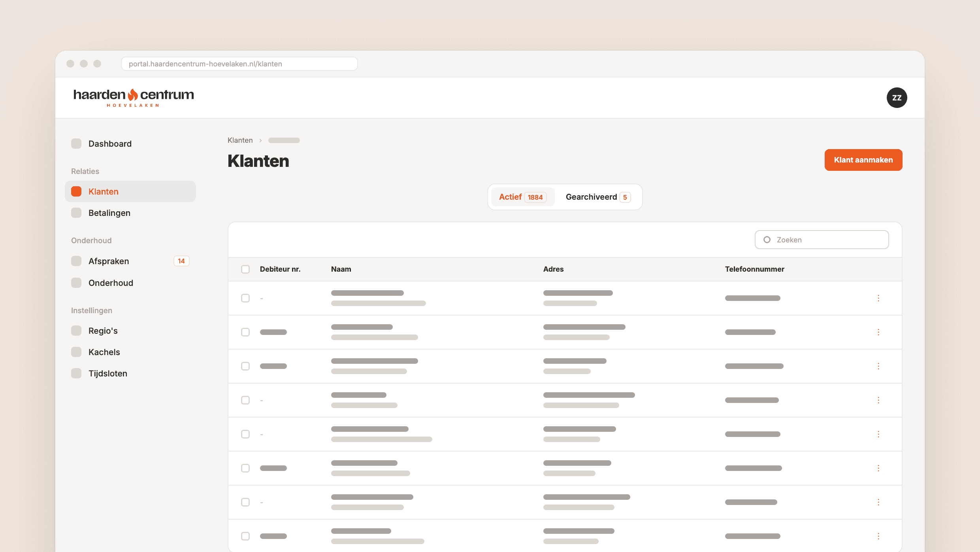Click the Adres column header
Screen dimensions: 980x552
coord(553,269)
